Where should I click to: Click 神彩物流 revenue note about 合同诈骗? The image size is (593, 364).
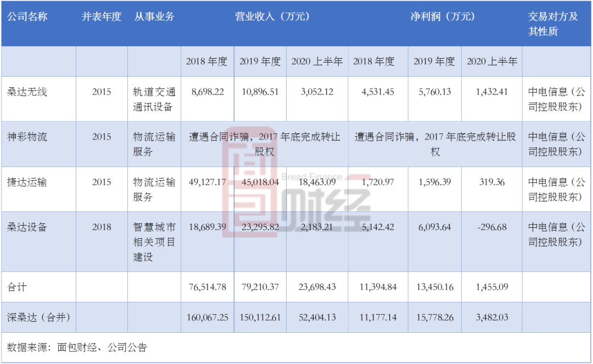click(264, 144)
